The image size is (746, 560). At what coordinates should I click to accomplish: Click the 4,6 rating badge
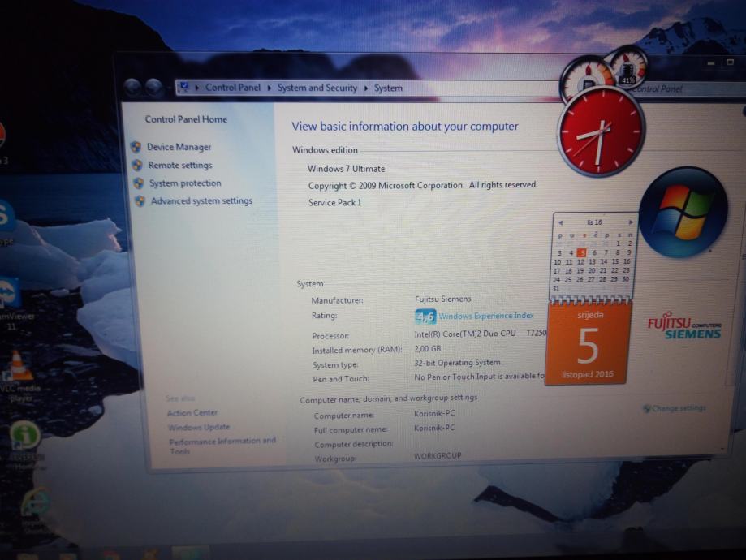click(425, 317)
